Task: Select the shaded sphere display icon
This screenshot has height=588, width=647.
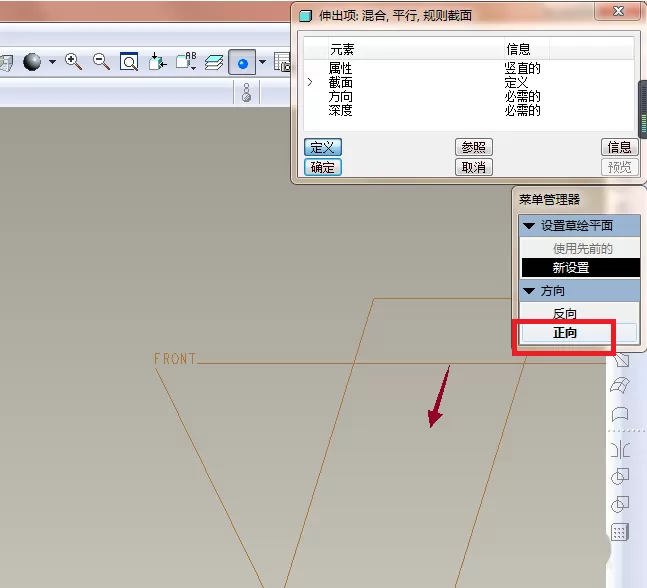Action: [32, 62]
